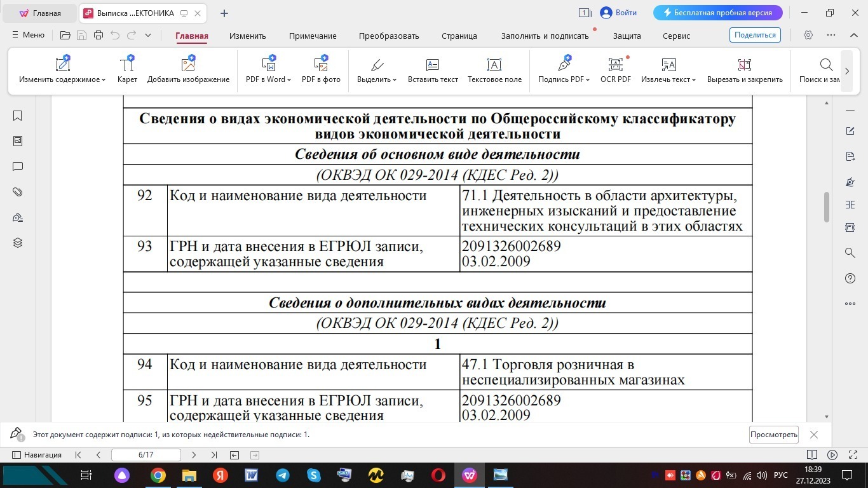Image resolution: width=868 pixels, height=488 pixels.
Task: Select the OCR PDF tool
Action: click(615, 70)
